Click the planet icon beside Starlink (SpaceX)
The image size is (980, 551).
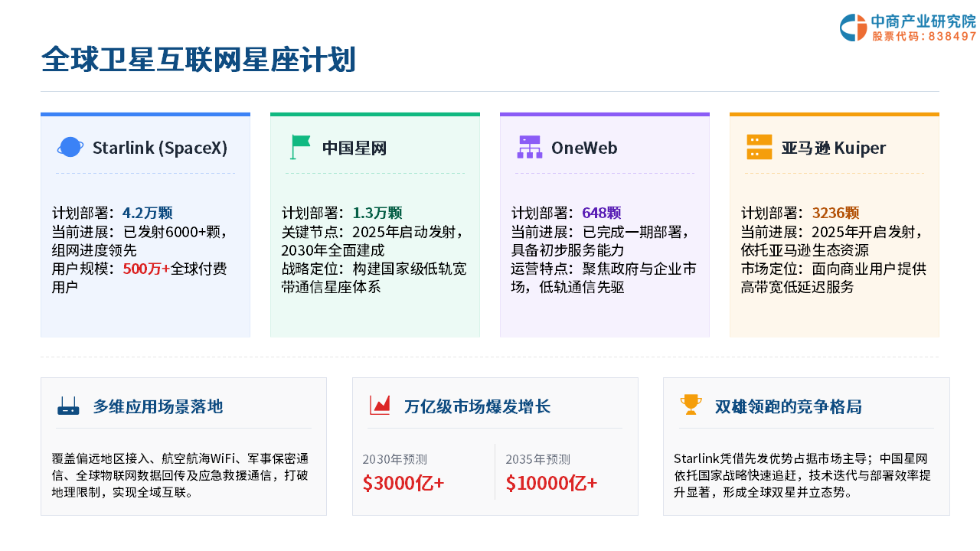click(x=70, y=147)
